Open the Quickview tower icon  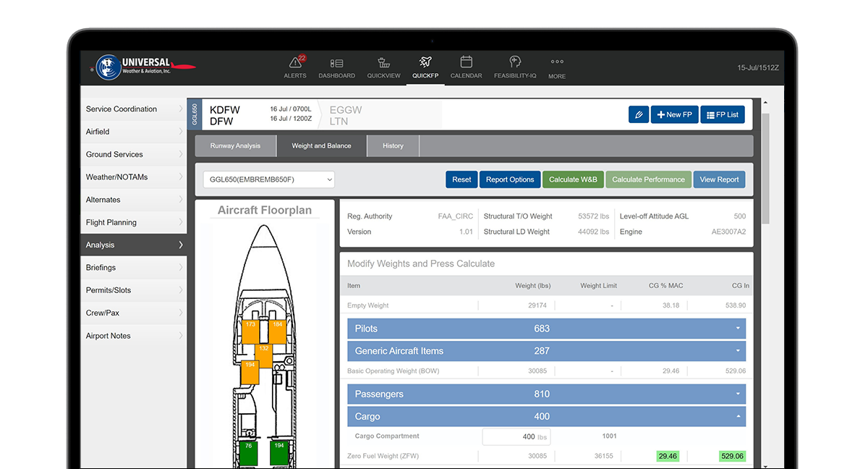pos(383,63)
